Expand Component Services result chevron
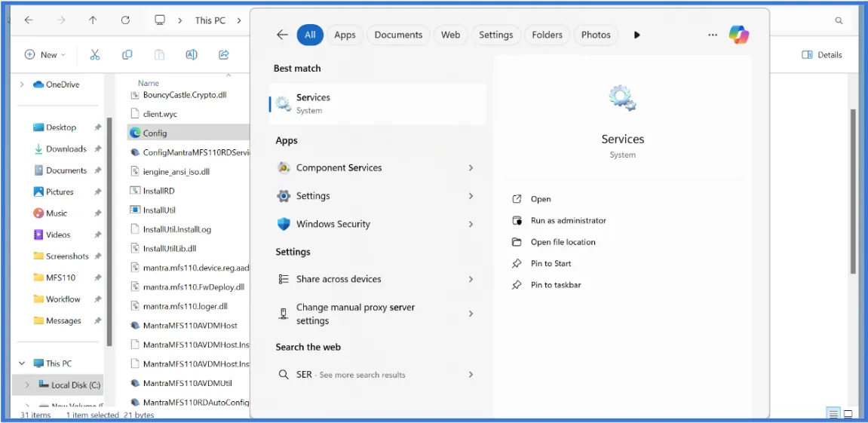Image resolution: width=868 pixels, height=423 pixels. (x=471, y=167)
